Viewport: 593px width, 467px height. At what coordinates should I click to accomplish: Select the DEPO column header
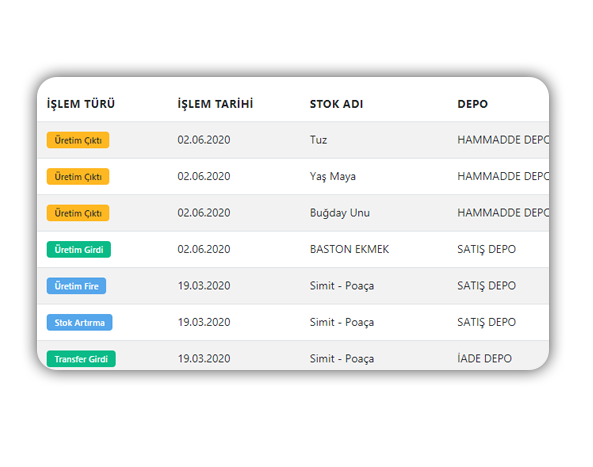472,104
